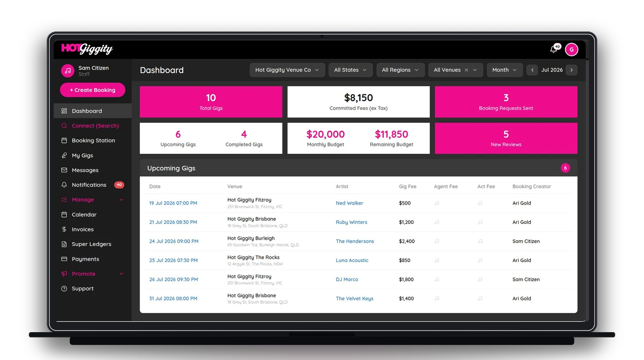Open the 25 Jul 2026 07:30 PM gig

click(173, 261)
